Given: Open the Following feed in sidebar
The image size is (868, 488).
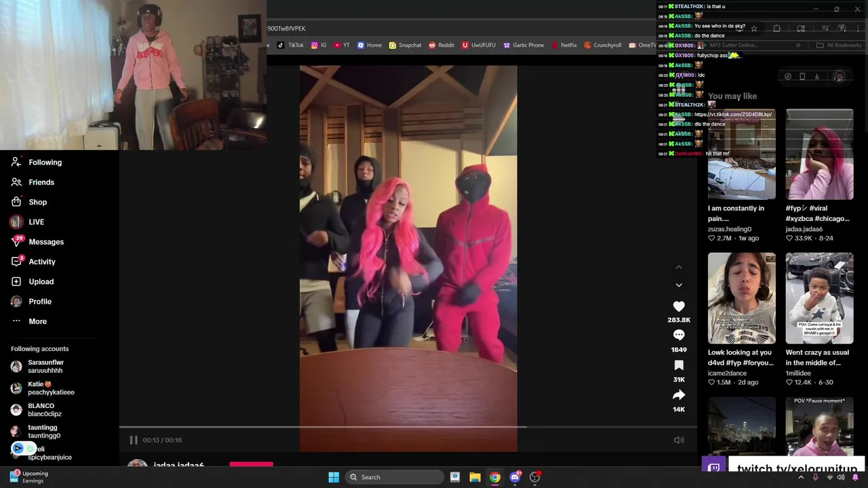Looking at the screenshot, I should (37, 162).
